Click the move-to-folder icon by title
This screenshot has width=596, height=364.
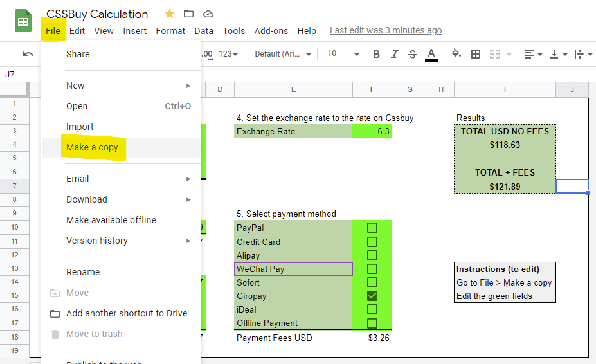188,14
